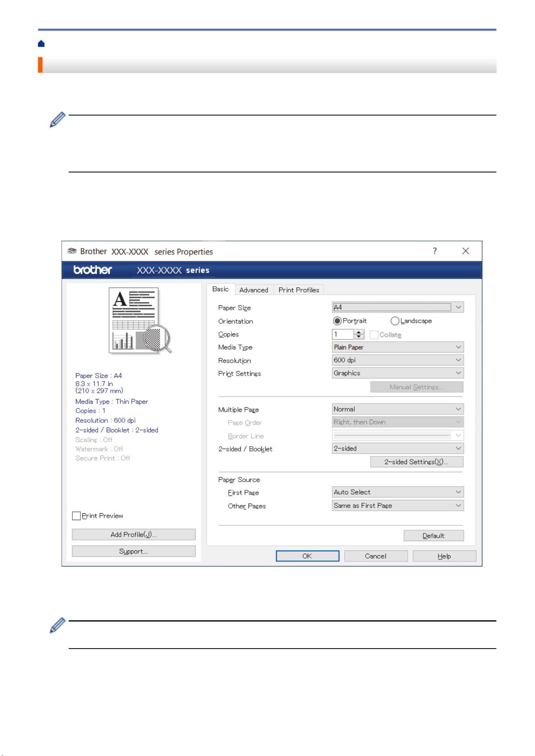Click the Help button at dialog bottom

coord(444,556)
